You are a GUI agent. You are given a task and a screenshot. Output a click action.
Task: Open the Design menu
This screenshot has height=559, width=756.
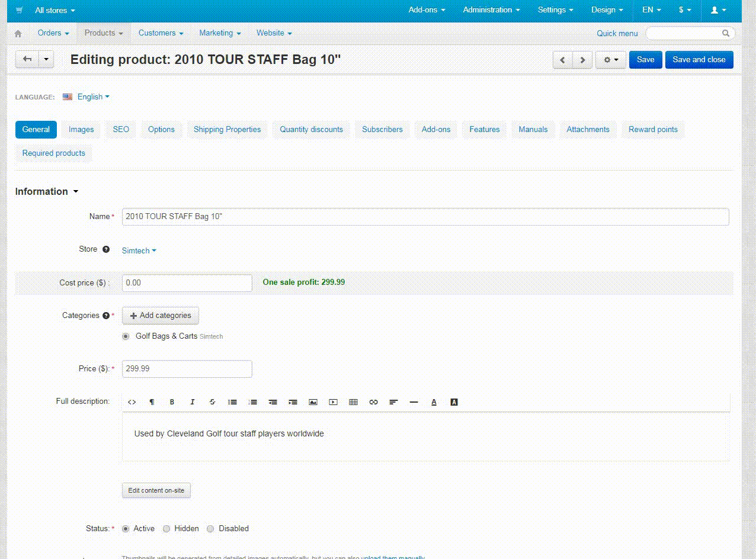[x=607, y=10]
